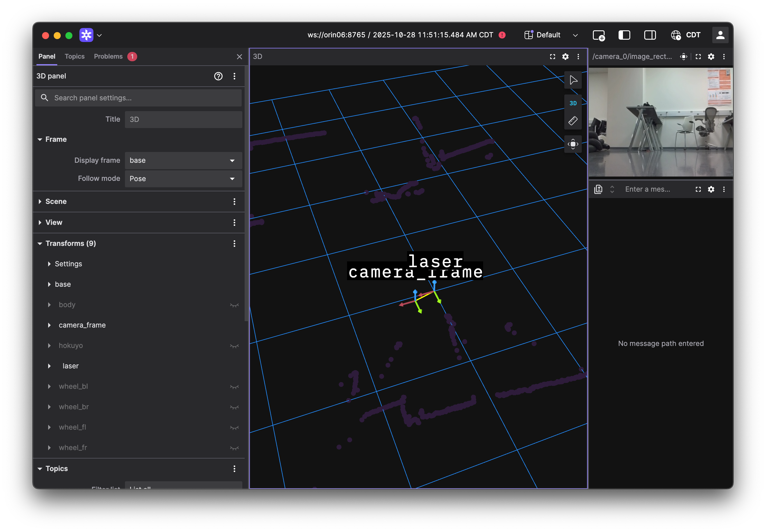Toggle visibility of the hokuyo frame
Viewport: 766px width, 532px height.
point(234,346)
